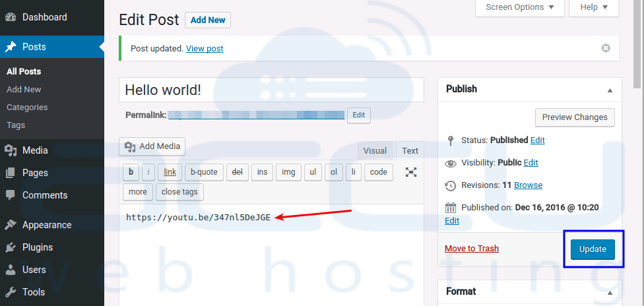Dismiss the Post updated notice
Screen dimensions: 644x306
coord(606,48)
